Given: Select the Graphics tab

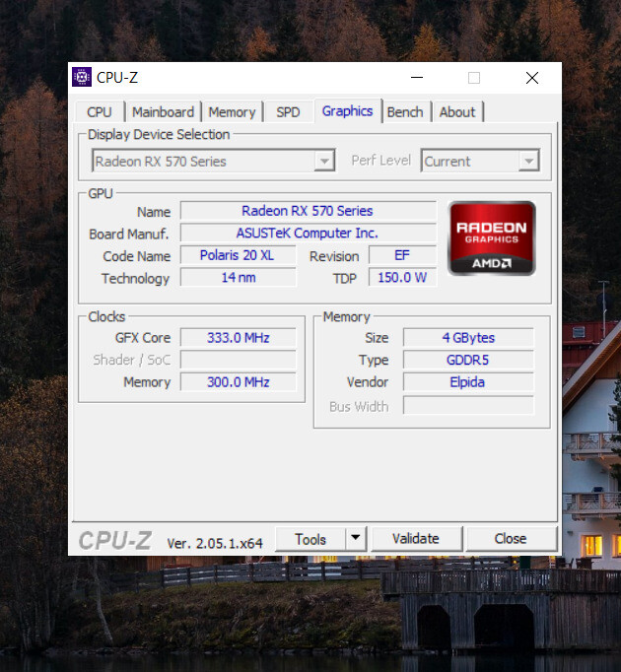Looking at the screenshot, I should [x=347, y=111].
